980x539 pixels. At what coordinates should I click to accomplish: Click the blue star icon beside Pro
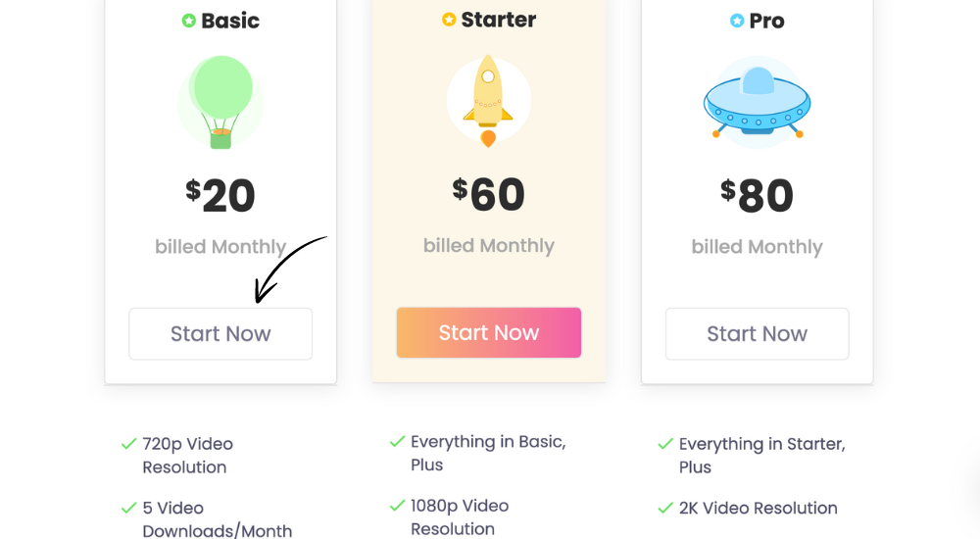pos(737,21)
